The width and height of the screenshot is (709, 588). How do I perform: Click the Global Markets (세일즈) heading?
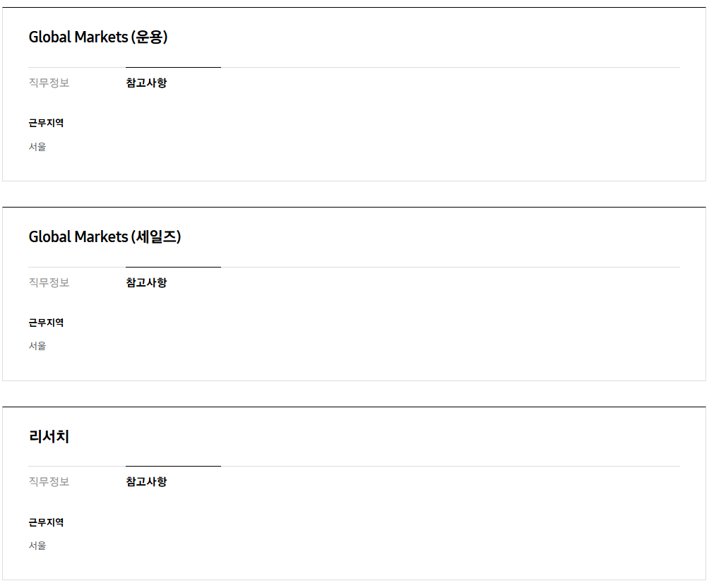[105, 237]
